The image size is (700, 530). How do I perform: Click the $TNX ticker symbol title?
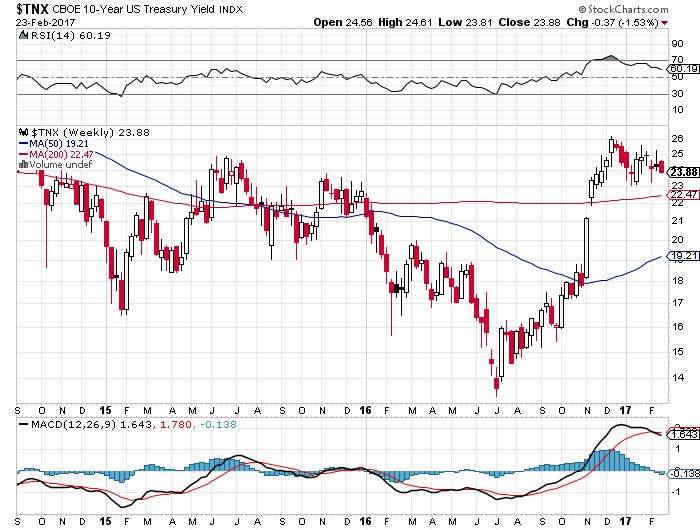[x=32, y=8]
